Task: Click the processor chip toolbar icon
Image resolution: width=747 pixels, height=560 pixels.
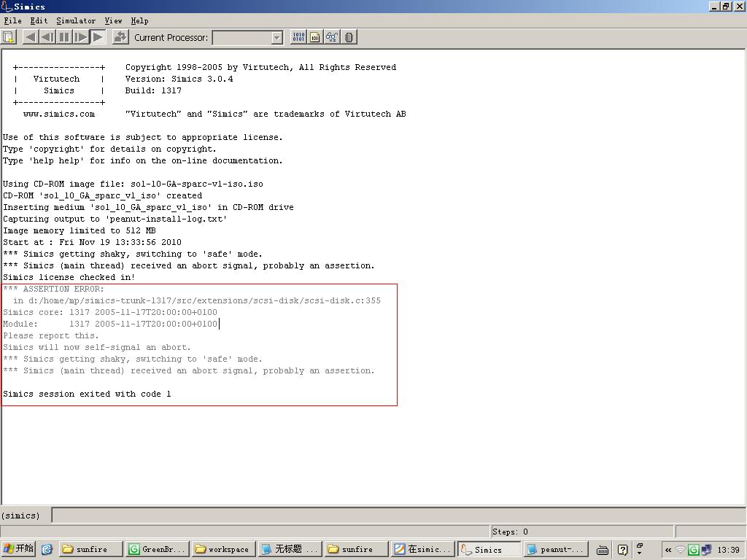Action: click(x=349, y=37)
